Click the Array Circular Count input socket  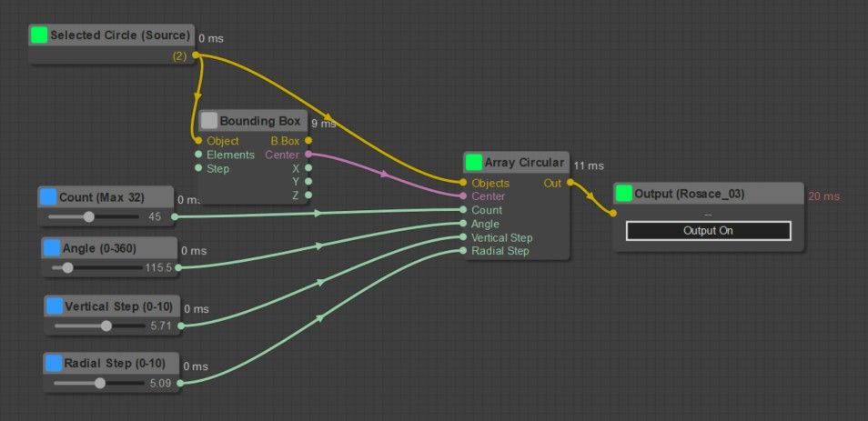(x=463, y=210)
